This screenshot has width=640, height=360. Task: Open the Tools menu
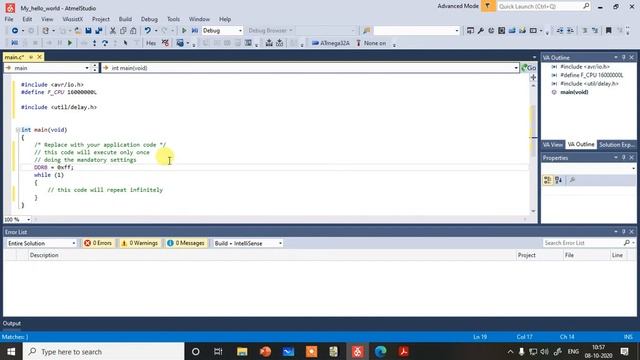(173, 19)
